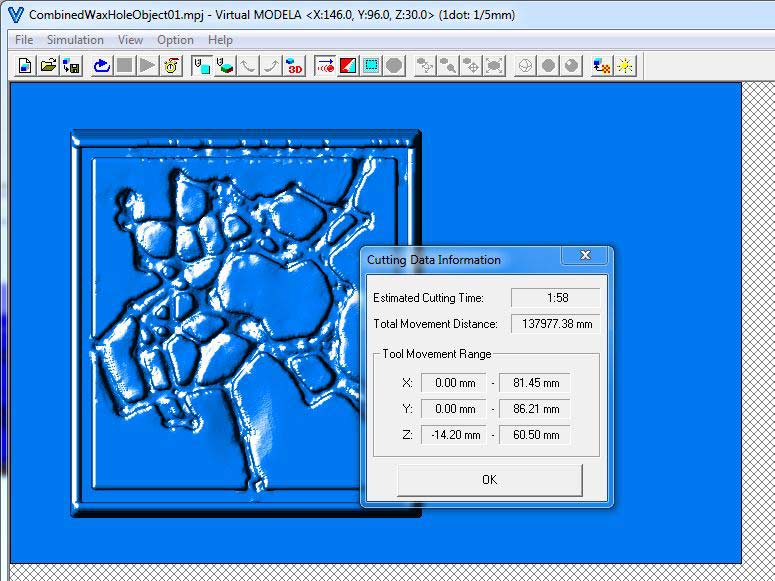The height and width of the screenshot is (581, 775).
Task: Click the fit-to-screen arrows icon
Action: coord(494,66)
